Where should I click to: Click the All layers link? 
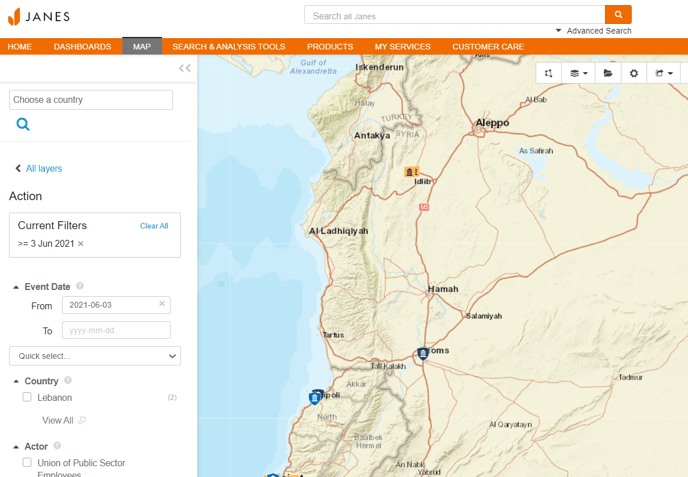click(x=44, y=169)
